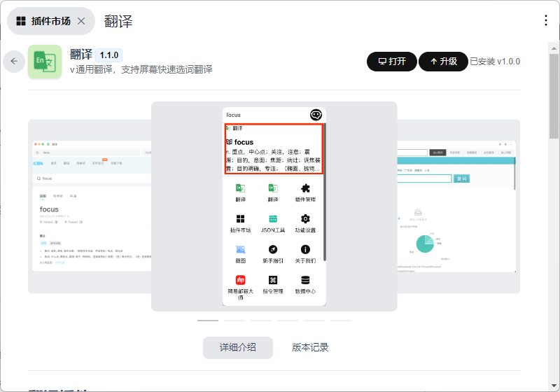Go back with the left arrow button
This screenshot has width=560, height=392.
tap(14, 62)
